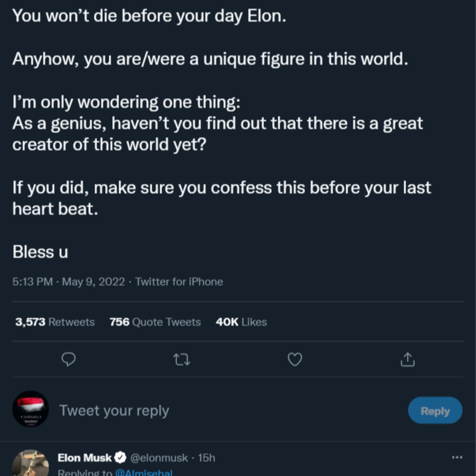Click the Elon Musk display name

85,458
